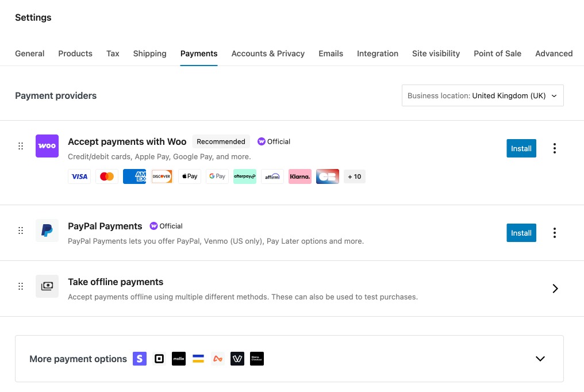The height and width of the screenshot is (392, 584).
Task: Switch to the Shipping tab
Action: 149,53
